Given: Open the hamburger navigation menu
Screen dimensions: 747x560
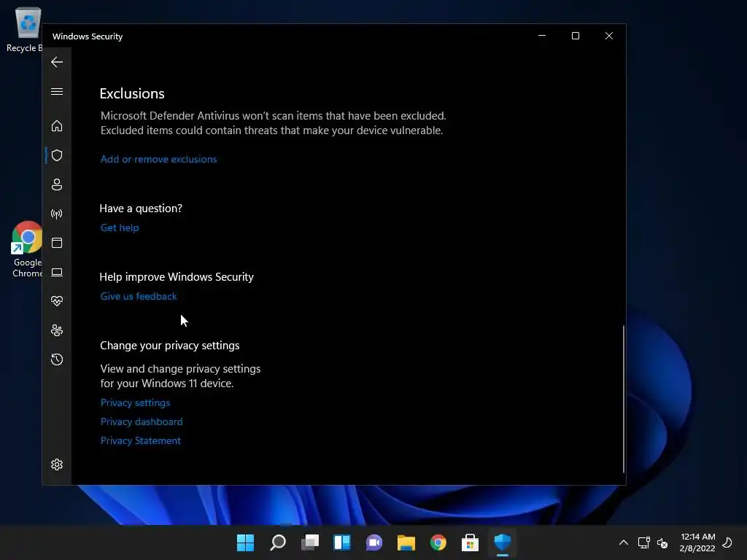Looking at the screenshot, I should coord(57,91).
